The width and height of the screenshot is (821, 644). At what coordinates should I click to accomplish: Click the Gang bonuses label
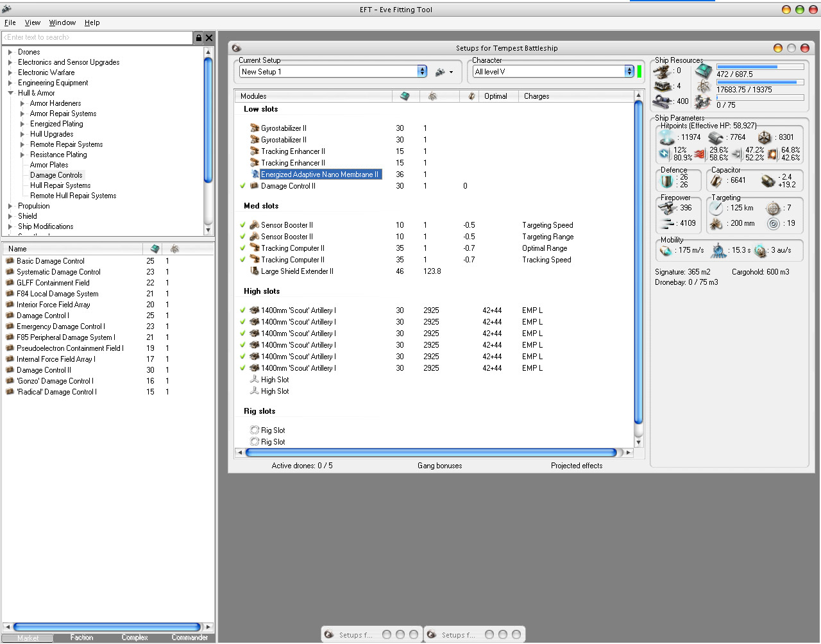[439, 466]
